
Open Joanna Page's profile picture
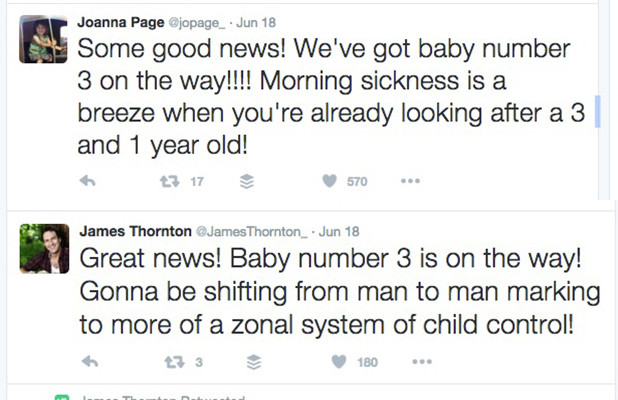pyautogui.click(x=43, y=39)
